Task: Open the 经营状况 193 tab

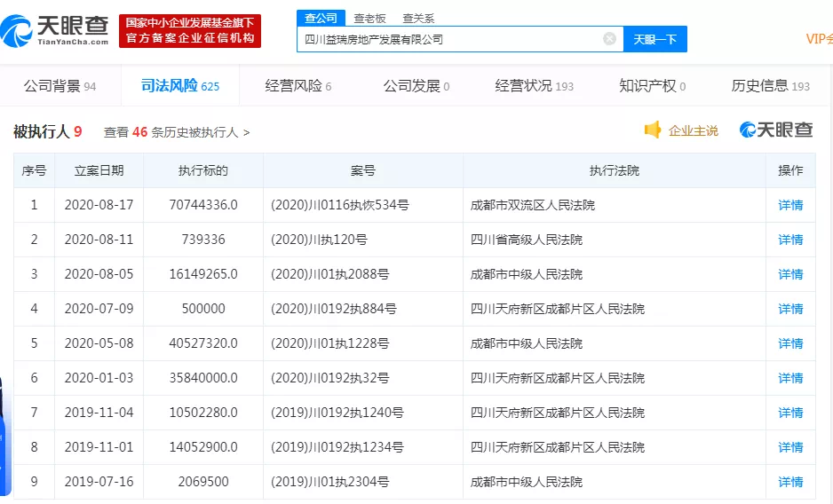Action: coord(535,86)
